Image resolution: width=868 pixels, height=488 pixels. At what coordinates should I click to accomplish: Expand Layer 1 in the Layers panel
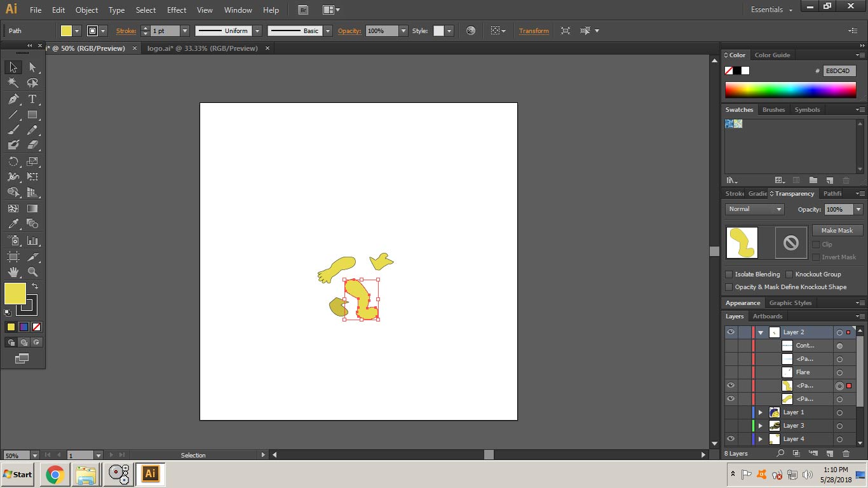[x=761, y=412]
